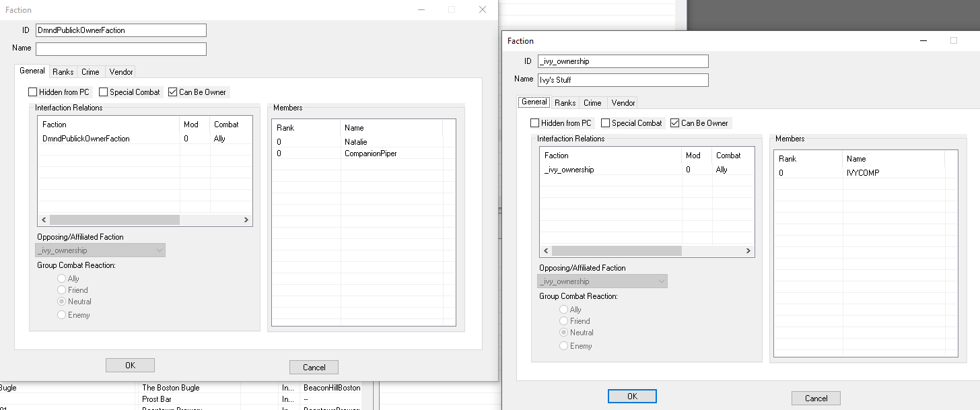Click horizontal scrollbar thumb in _ivy_ownership relations list
980x410 pixels.
pos(617,251)
